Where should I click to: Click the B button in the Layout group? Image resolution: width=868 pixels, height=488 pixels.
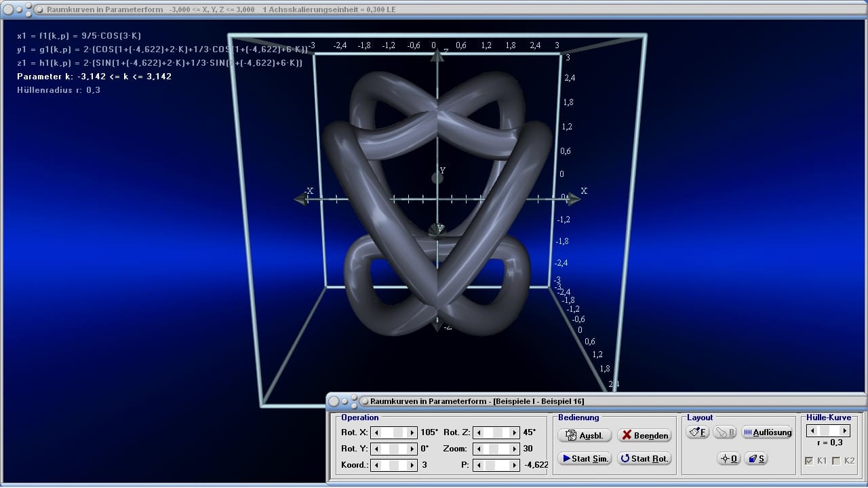pyautogui.click(x=725, y=432)
